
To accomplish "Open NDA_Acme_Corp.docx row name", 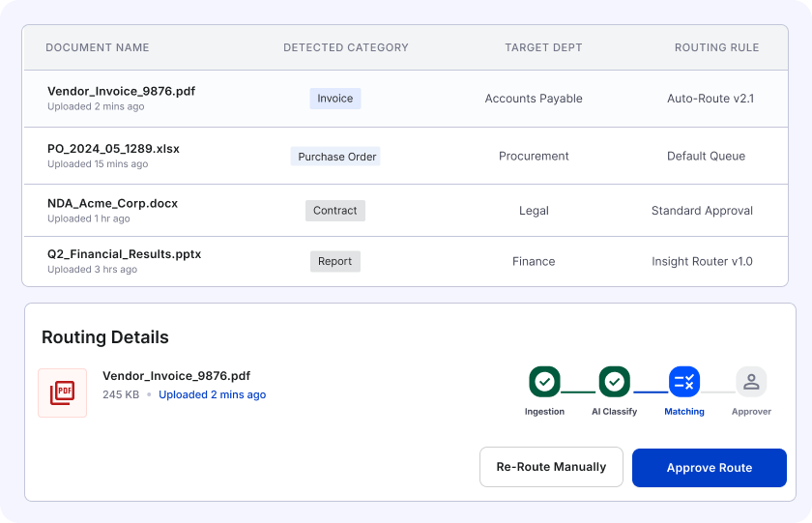I will click(112, 203).
